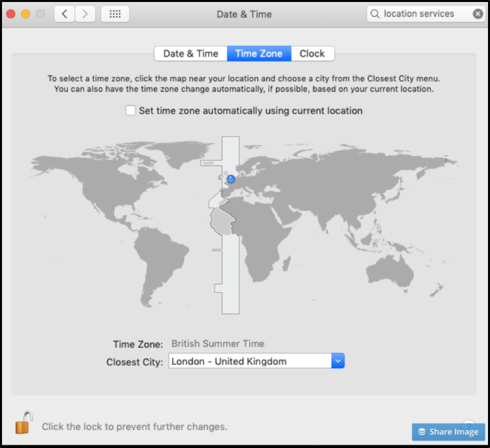This screenshot has width=490, height=448.
Task: Switch to the Date & Time tab
Action: point(190,54)
